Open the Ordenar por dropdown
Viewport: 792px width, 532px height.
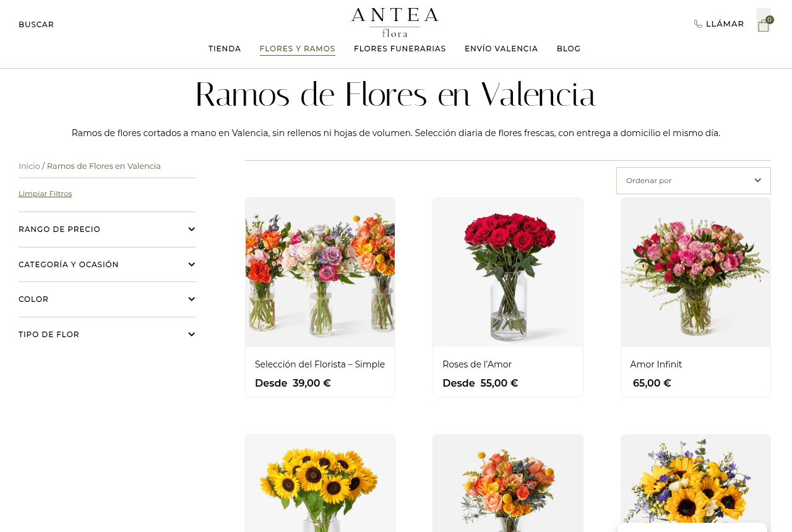pos(694,181)
